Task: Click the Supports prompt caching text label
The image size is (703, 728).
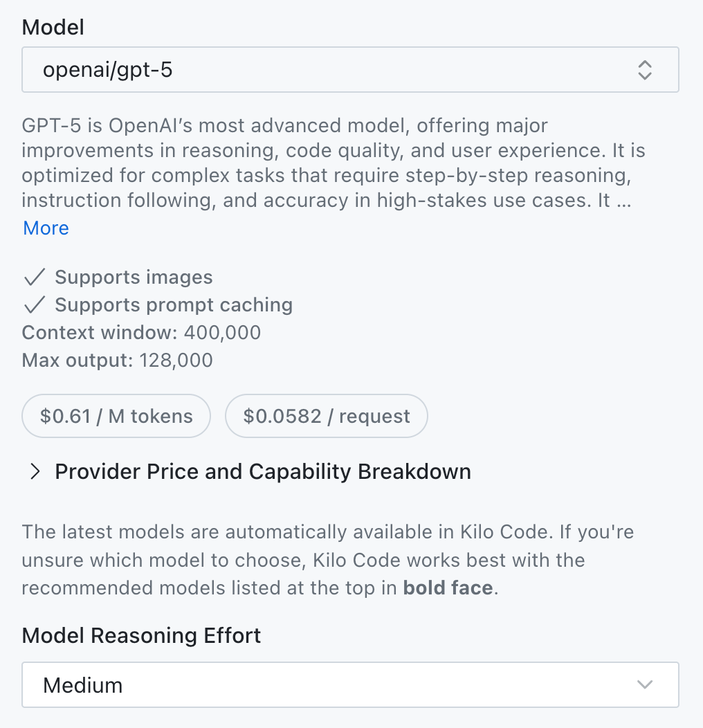Action: click(x=174, y=305)
